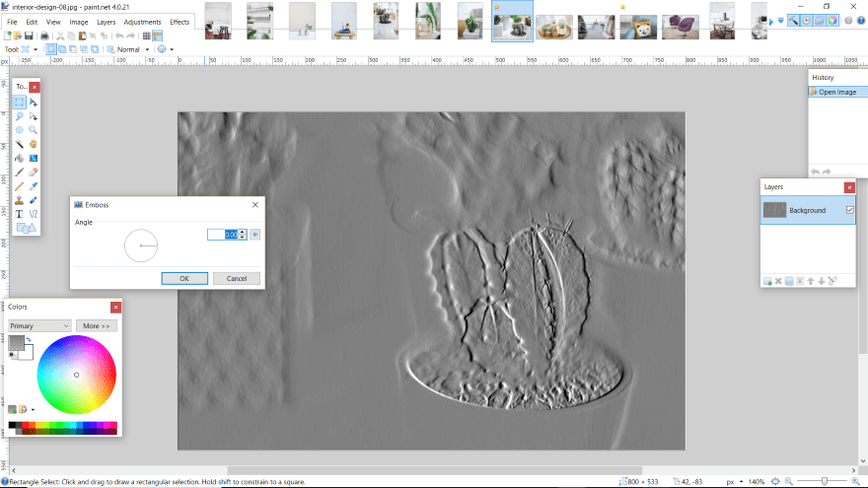Click the Save icon in toolbar
The image size is (868, 488).
[31, 35]
